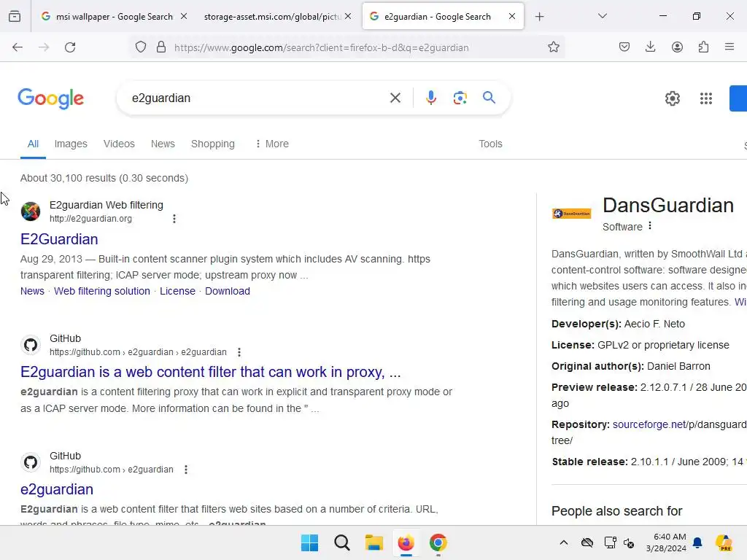Go to the Google homepage logo
Screen dimensions: 747x560
tap(50, 98)
